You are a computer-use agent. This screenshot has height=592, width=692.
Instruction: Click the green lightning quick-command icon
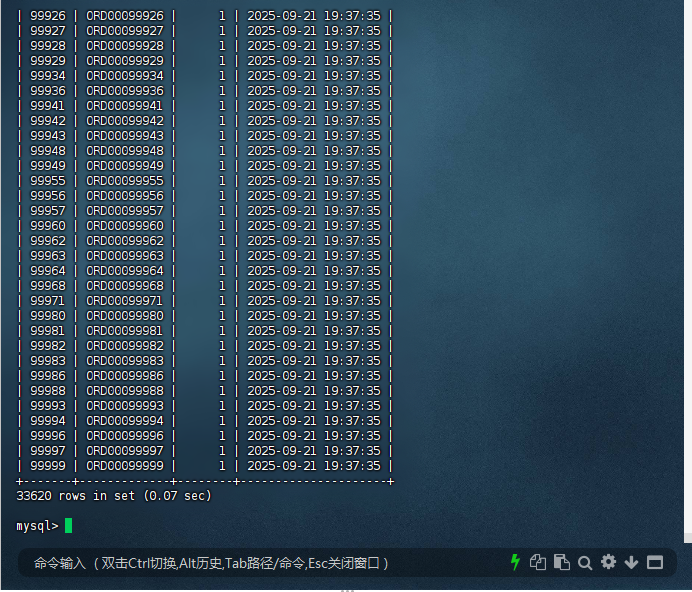coord(515,562)
